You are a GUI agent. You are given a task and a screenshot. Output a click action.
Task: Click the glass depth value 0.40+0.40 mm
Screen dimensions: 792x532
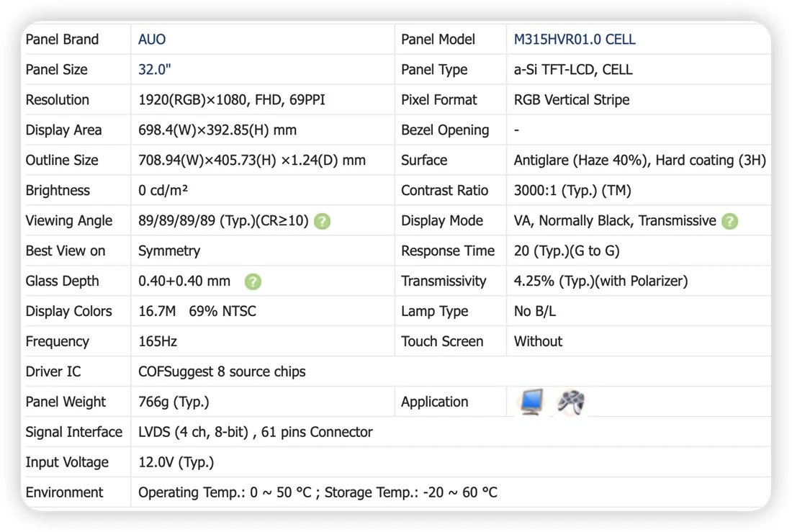coord(184,281)
